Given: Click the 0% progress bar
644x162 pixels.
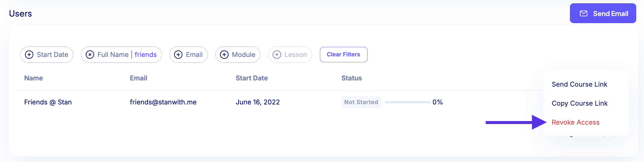Looking at the screenshot, I should pyautogui.click(x=408, y=102).
